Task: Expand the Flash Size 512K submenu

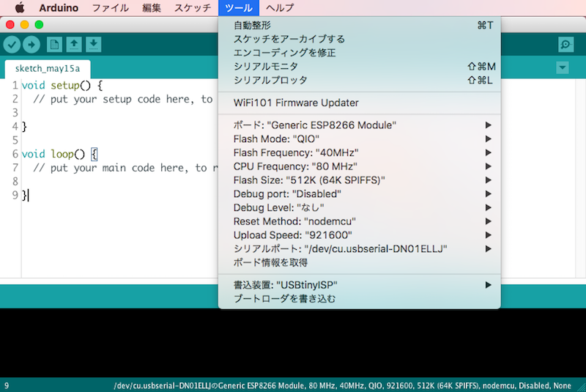Action: coord(359,180)
